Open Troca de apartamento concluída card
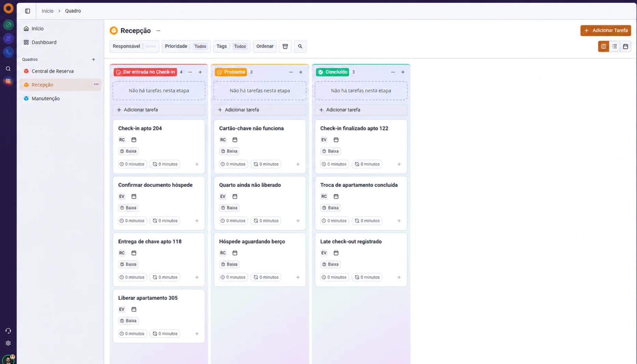637x364 pixels. click(x=361, y=203)
